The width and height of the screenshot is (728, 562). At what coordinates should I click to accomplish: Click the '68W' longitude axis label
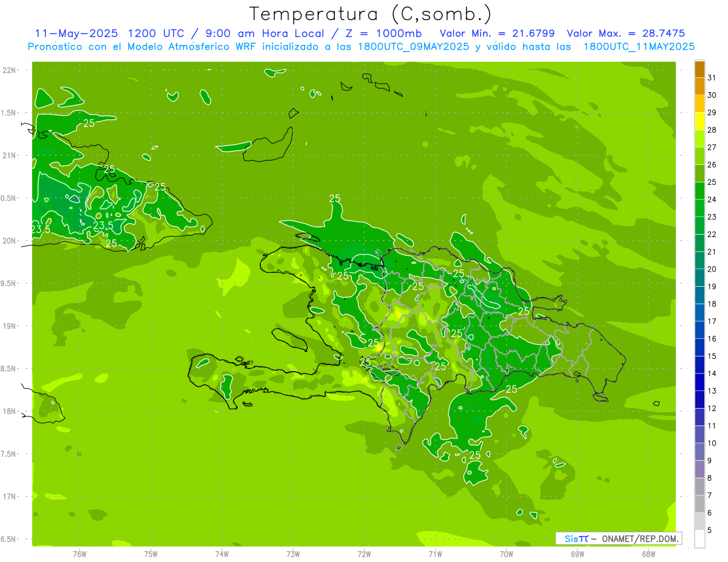point(649,554)
